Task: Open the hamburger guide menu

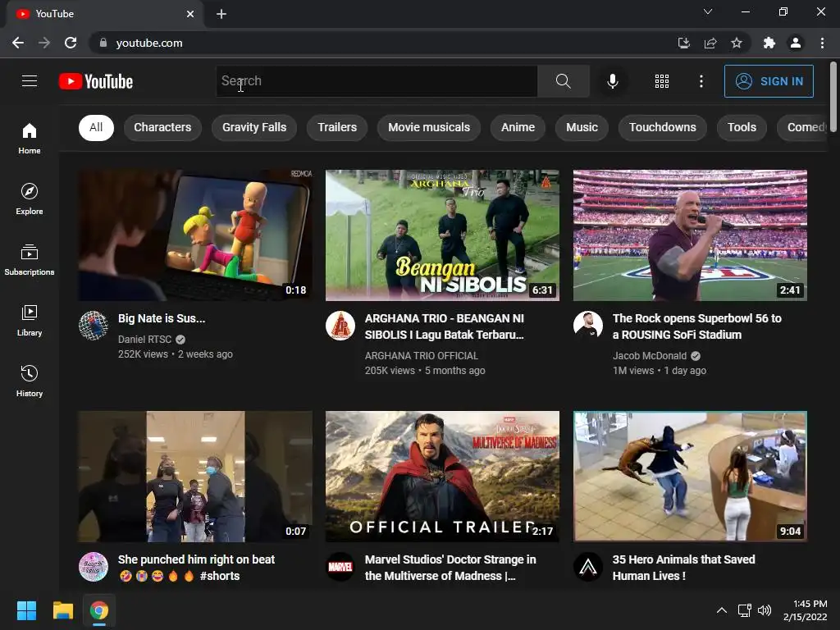Action: point(30,81)
